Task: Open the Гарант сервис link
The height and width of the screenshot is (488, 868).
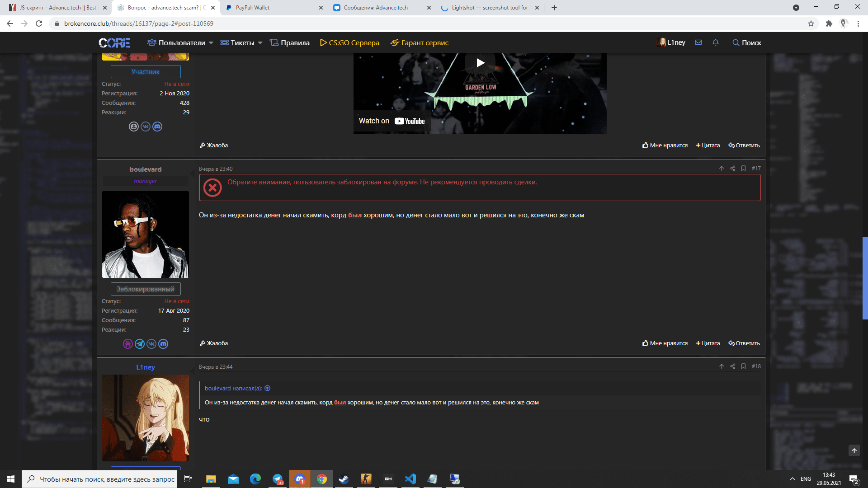Action: (420, 43)
